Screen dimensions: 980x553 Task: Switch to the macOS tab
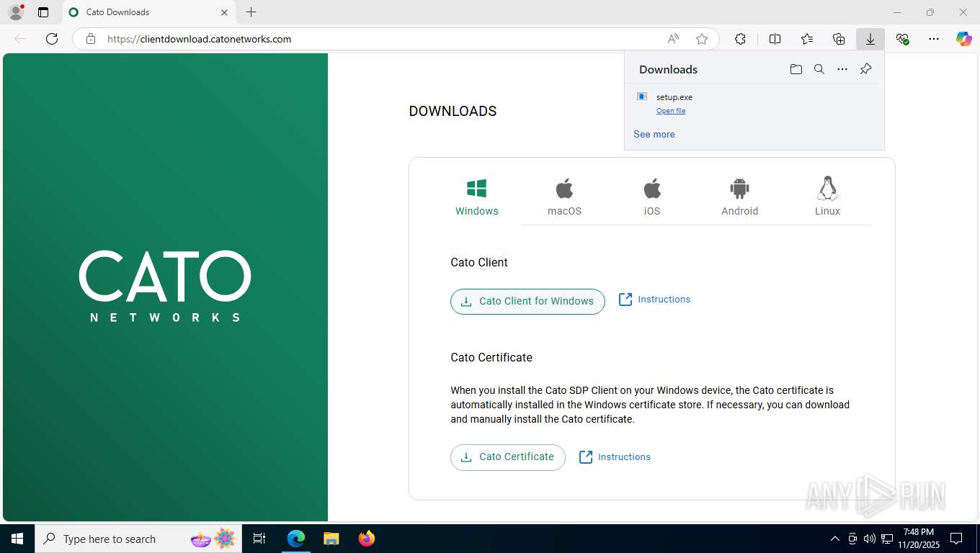[564, 198]
